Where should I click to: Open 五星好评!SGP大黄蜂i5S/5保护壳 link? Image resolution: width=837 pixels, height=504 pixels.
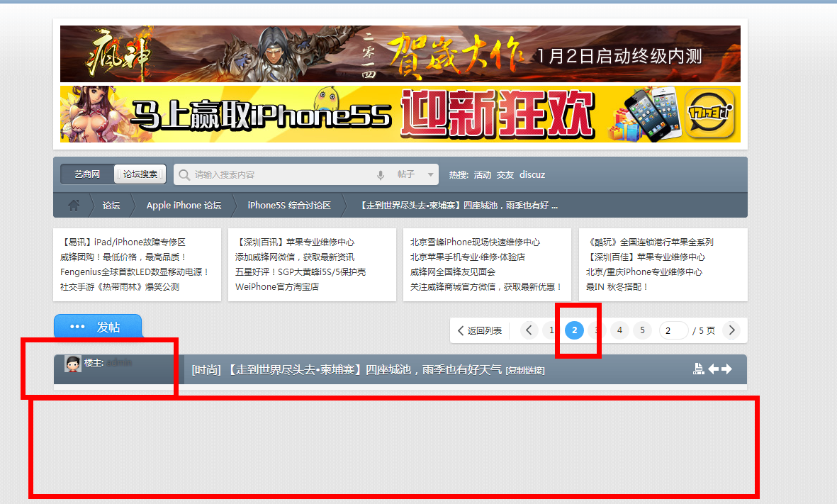click(300, 271)
